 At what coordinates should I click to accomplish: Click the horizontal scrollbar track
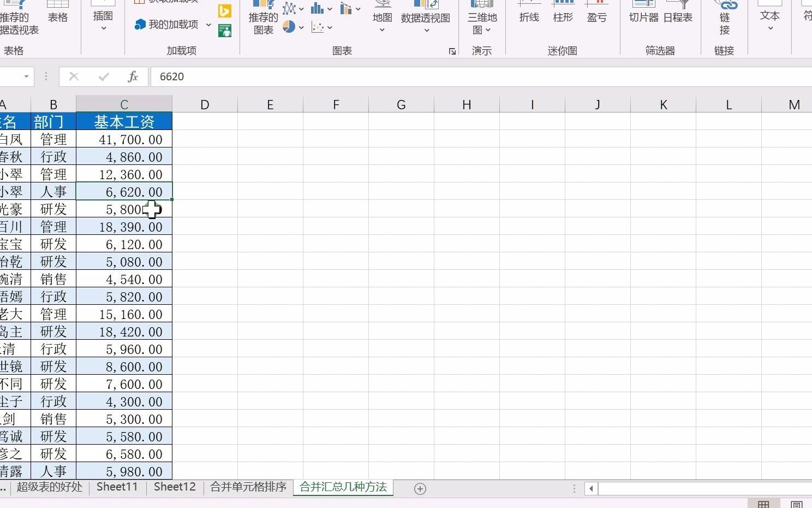pyautogui.click(x=705, y=488)
